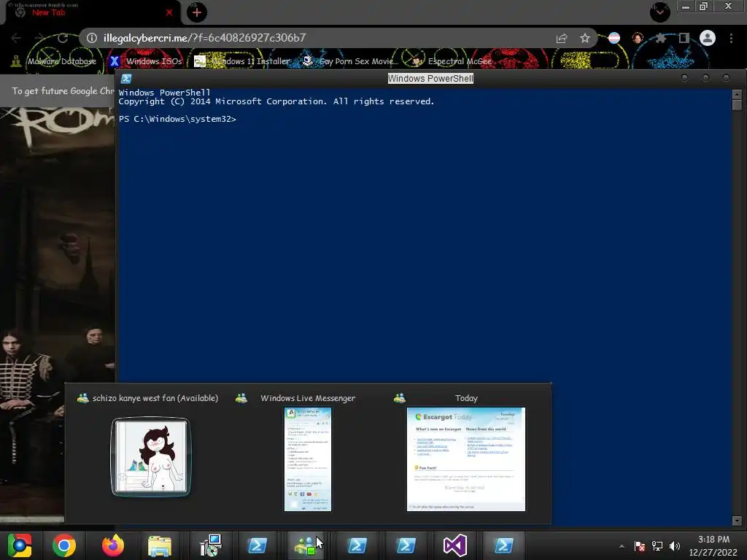The width and height of the screenshot is (747, 560).
Task: Click the last PowerShell taskbar icon
Action: tap(503, 545)
